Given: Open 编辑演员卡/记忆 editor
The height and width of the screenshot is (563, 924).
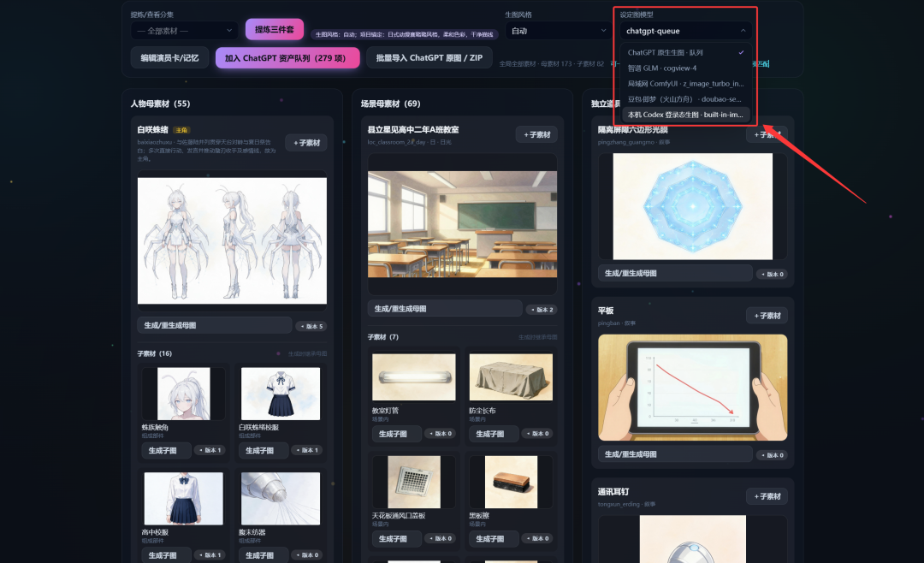Looking at the screenshot, I should [169, 58].
